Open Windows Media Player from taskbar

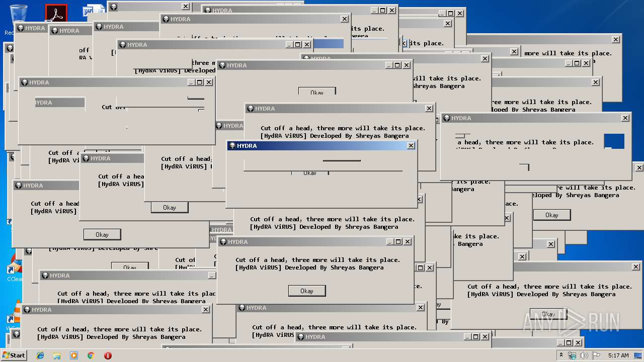click(74, 355)
